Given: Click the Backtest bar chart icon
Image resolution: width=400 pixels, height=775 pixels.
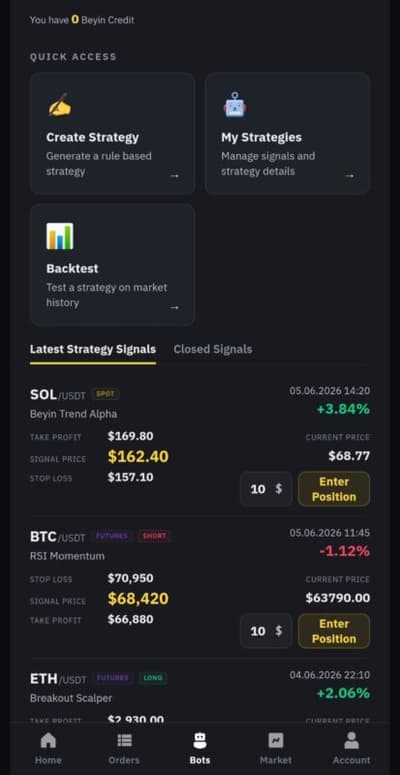Looking at the screenshot, I should coord(59,236).
